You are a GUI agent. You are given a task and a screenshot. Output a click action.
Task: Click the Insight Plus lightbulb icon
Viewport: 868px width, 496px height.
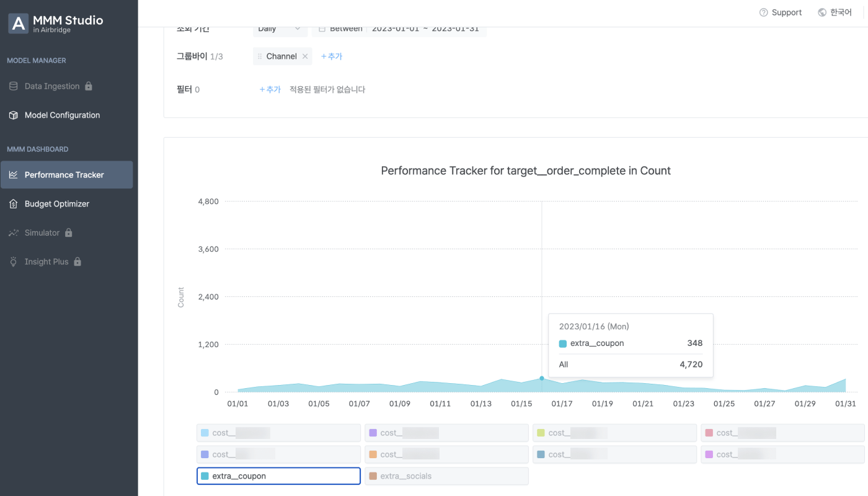point(14,262)
